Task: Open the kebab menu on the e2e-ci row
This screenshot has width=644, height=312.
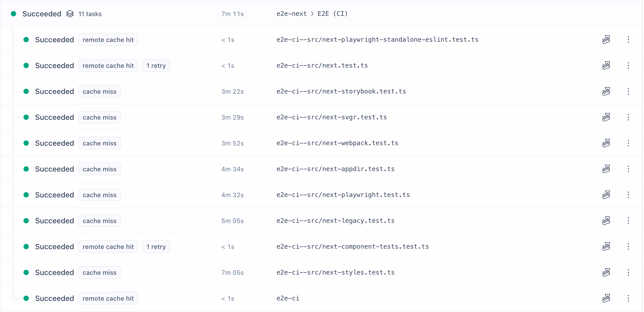Action: 628,298
